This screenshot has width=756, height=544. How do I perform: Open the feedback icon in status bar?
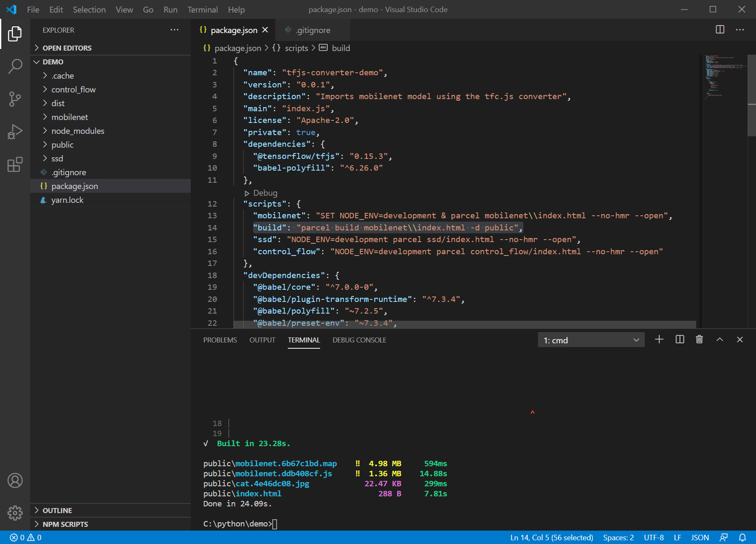click(x=724, y=537)
